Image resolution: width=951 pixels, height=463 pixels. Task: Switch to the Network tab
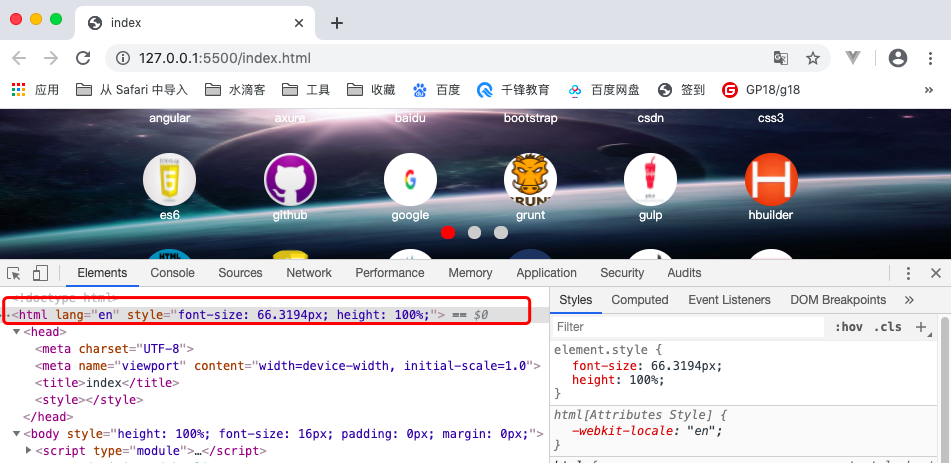click(x=309, y=273)
